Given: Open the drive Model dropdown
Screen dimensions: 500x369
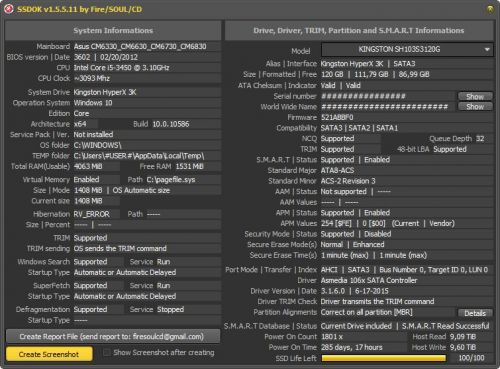Looking at the screenshot, I should 407,50.
